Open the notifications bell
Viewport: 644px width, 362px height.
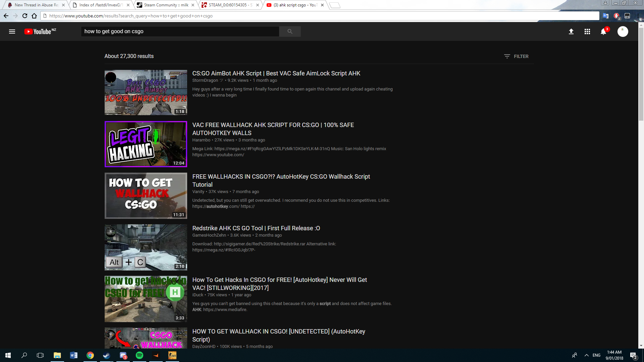(x=603, y=32)
